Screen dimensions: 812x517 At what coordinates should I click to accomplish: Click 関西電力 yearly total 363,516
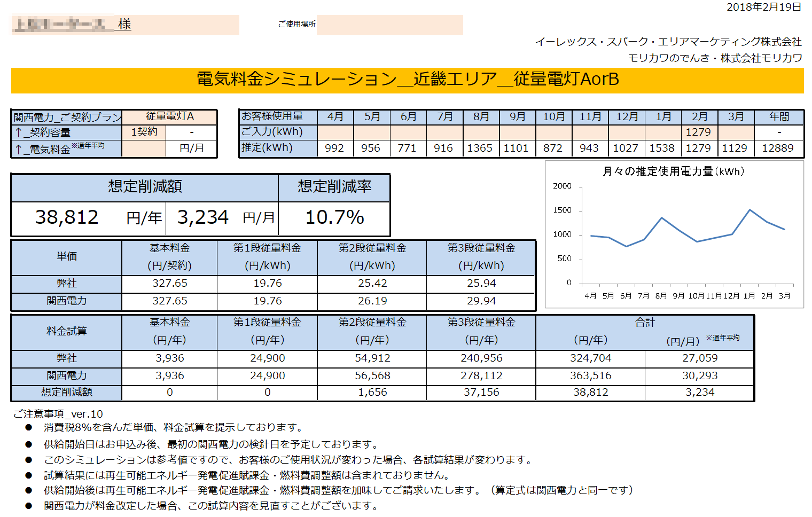coord(590,376)
